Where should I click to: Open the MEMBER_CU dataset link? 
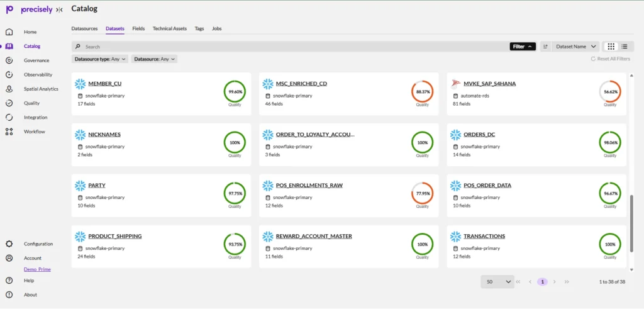pyautogui.click(x=105, y=83)
